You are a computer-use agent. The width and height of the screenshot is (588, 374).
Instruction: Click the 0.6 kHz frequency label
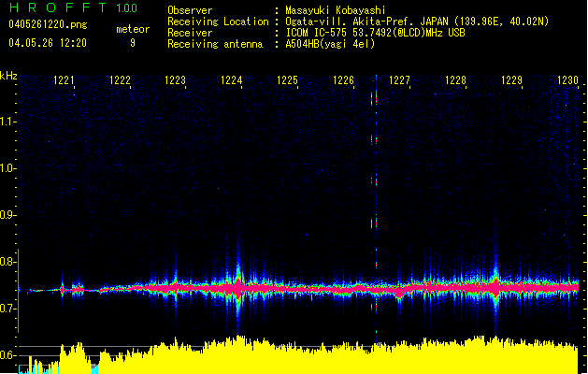tap(7, 355)
